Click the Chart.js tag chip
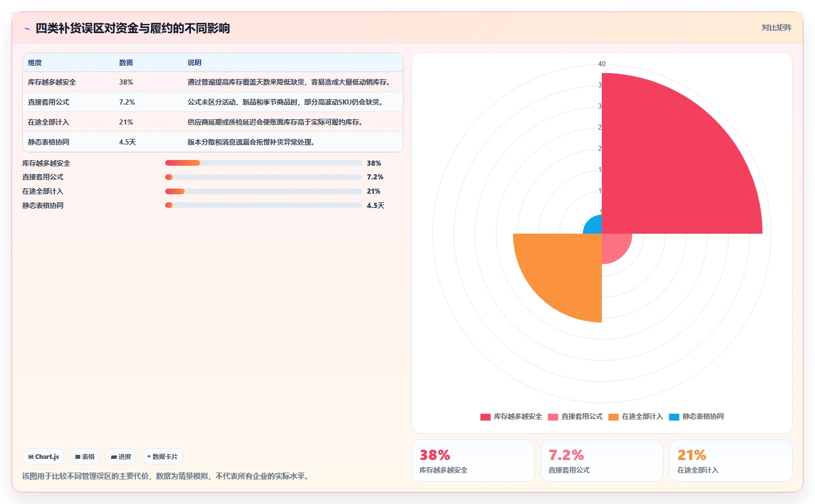The width and height of the screenshot is (815, 504). click(x=43, y=457)
